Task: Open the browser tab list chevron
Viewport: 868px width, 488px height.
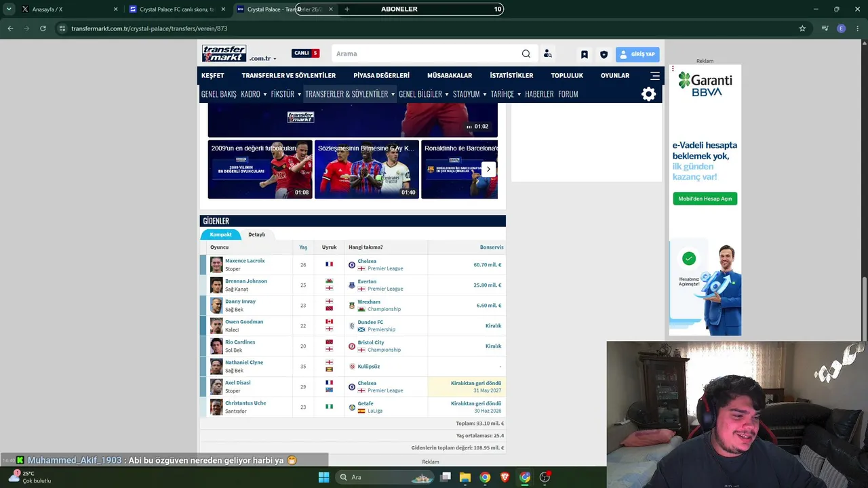Action: pos(9,9)
